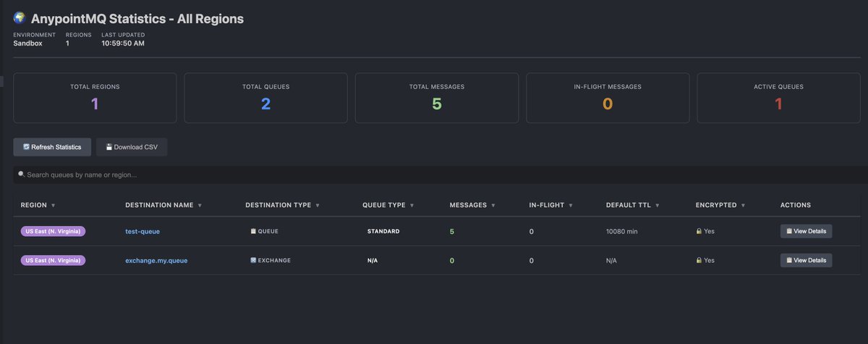Select the Active Queues card
Screen dimensions: 868x344
pos(779,98)
